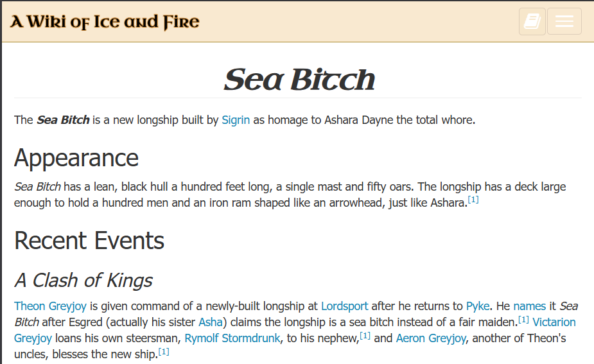Click the Recent Events heading
The image size is (594, 364).
tap(89, 241)
